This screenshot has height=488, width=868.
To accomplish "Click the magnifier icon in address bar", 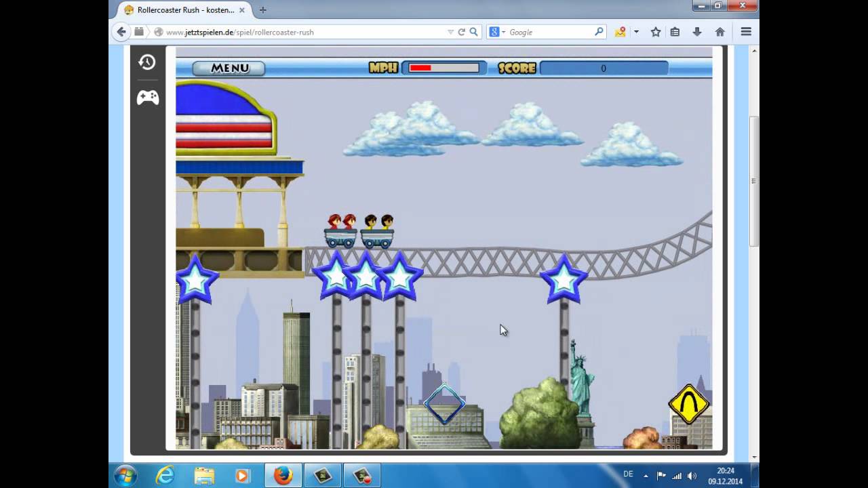I will (474, 32).
